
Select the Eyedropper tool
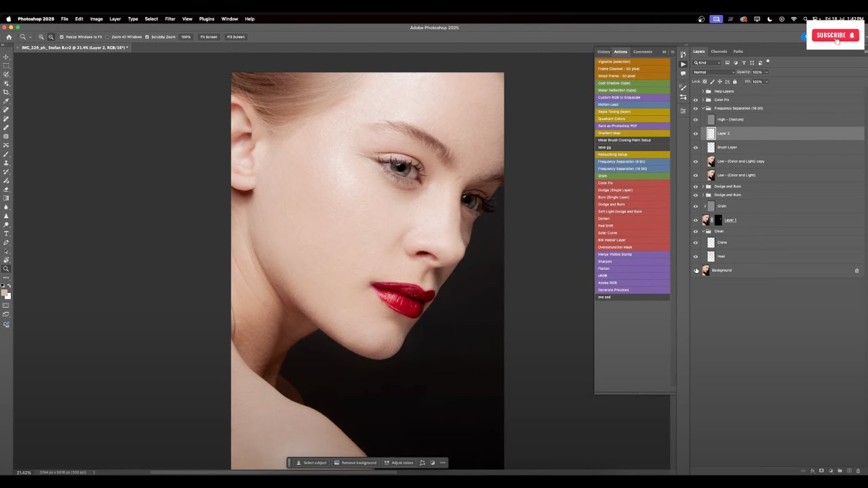6,100
